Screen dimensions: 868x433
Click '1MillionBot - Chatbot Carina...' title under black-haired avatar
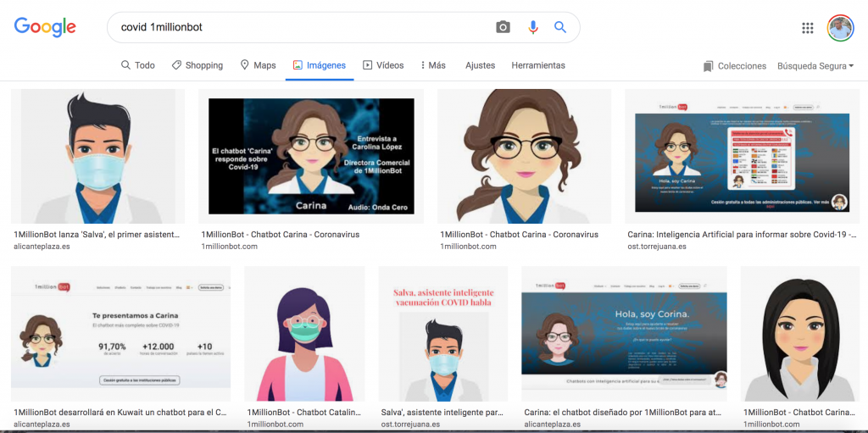798,412
